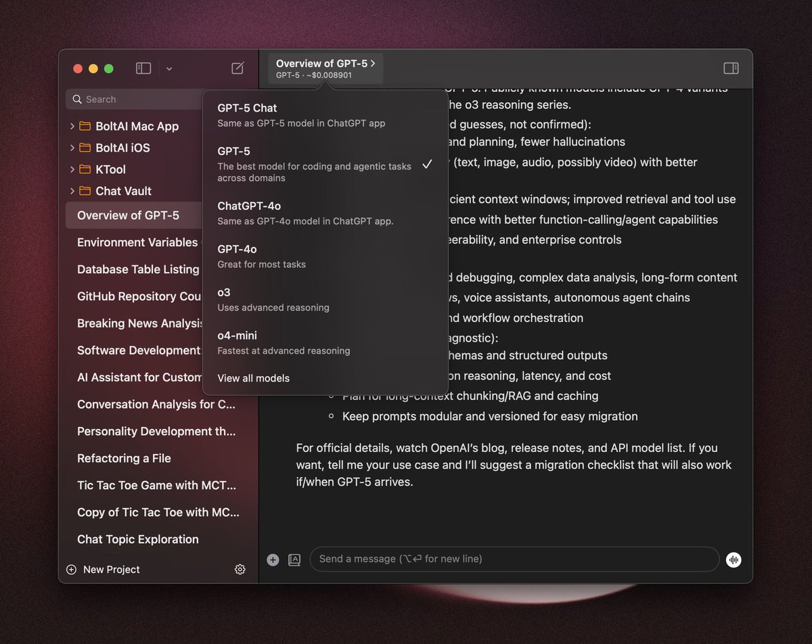Expand the KTool folder

click(72, 169)
